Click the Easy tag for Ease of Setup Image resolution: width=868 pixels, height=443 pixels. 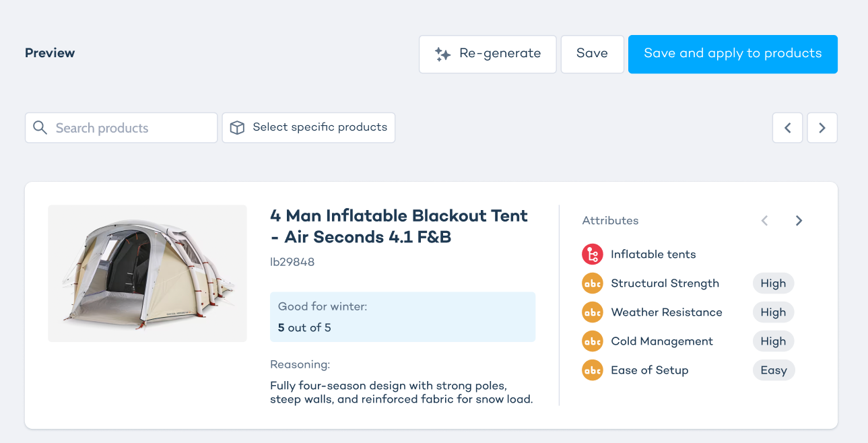pos(773,370)
